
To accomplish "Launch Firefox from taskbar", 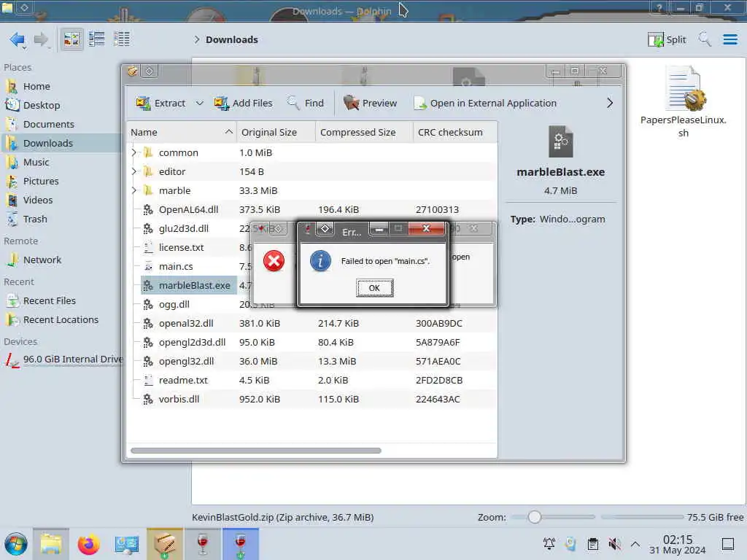I will click(x=88, y=544).
